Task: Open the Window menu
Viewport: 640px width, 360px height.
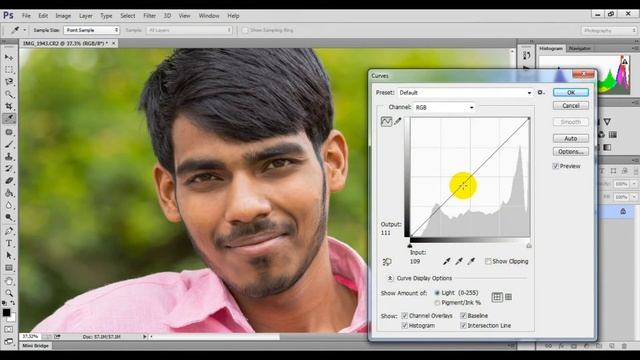Action: point(209,16)
